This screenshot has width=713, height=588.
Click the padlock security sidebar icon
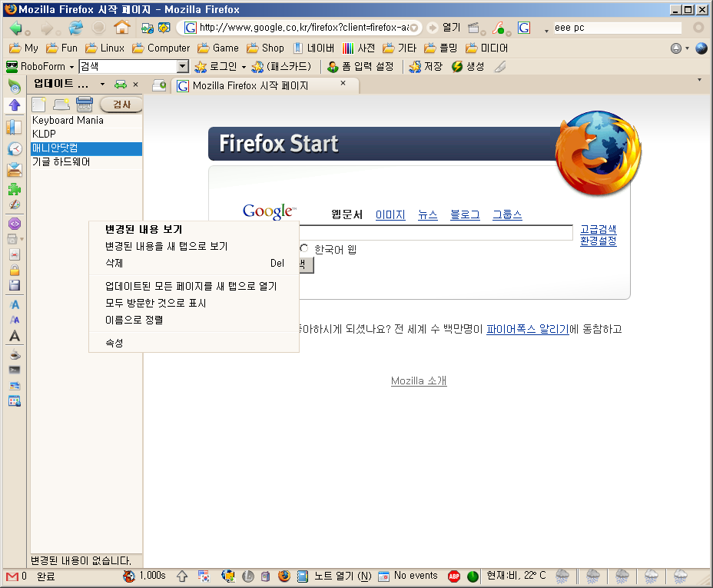[15, 270]
